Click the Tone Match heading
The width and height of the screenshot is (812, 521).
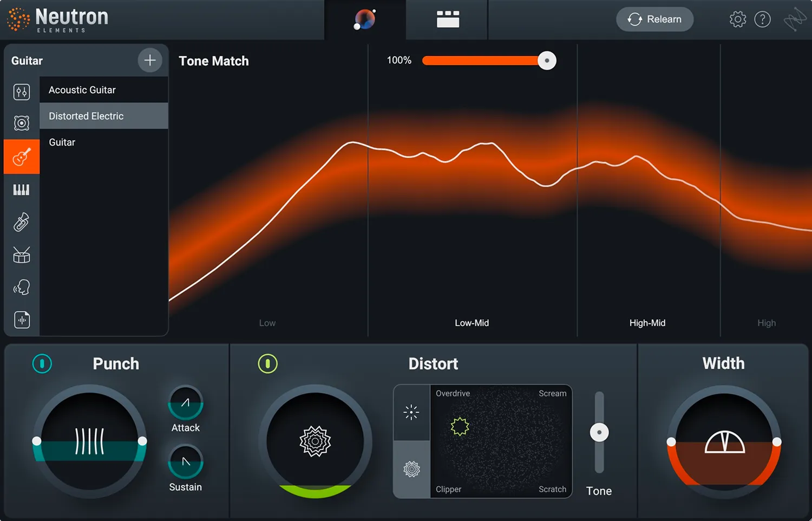[214, 61]
